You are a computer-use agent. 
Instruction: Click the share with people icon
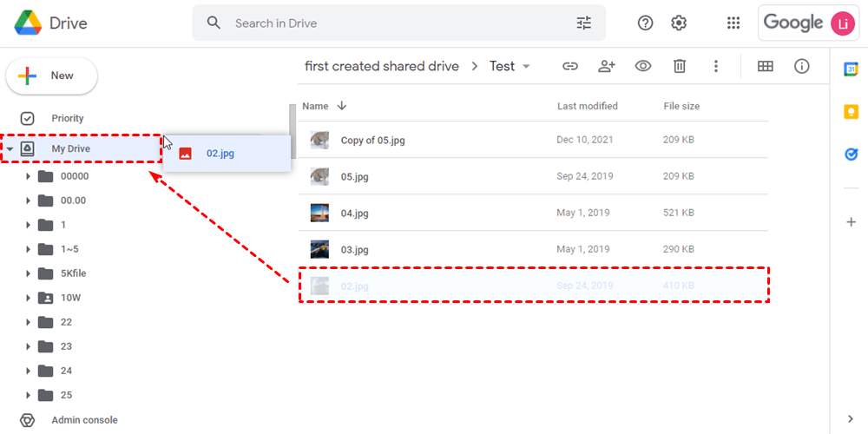tap(607, 66)
